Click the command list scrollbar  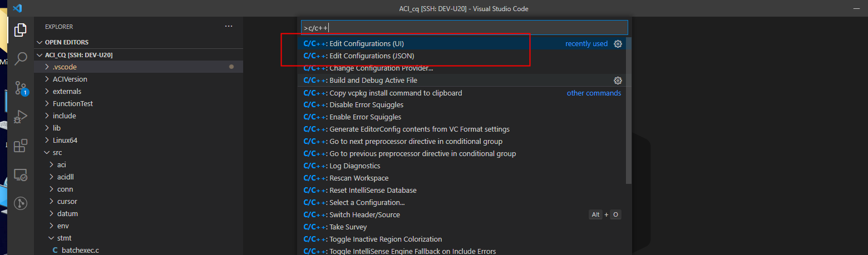click(x=629, y=111)
